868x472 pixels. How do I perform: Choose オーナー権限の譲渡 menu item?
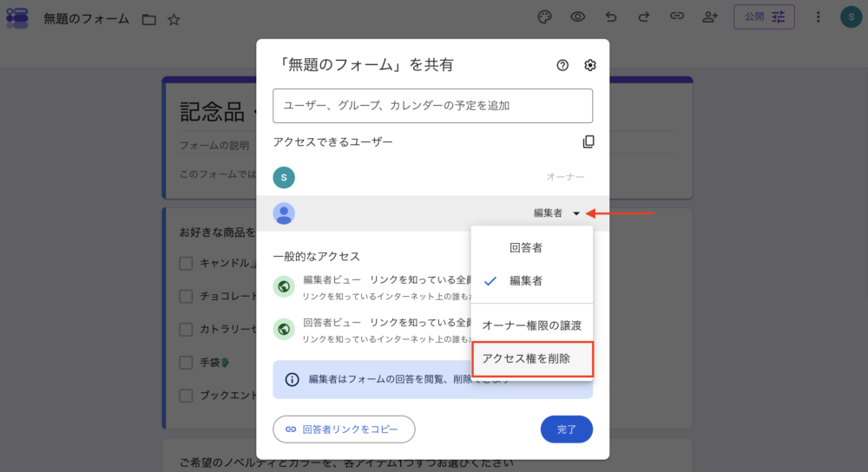pos(531,325)
